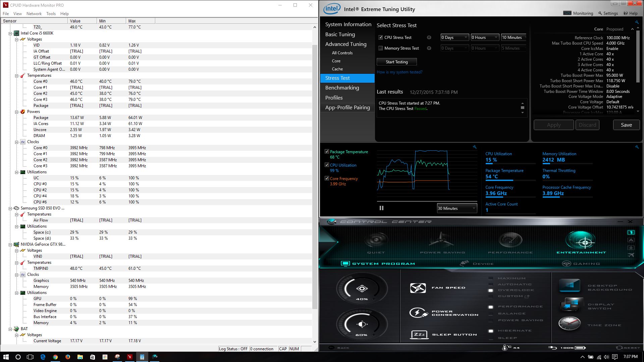Switch to the Gaming tab in Control Center
Screen dimensions: 644x362
[581, 263]
